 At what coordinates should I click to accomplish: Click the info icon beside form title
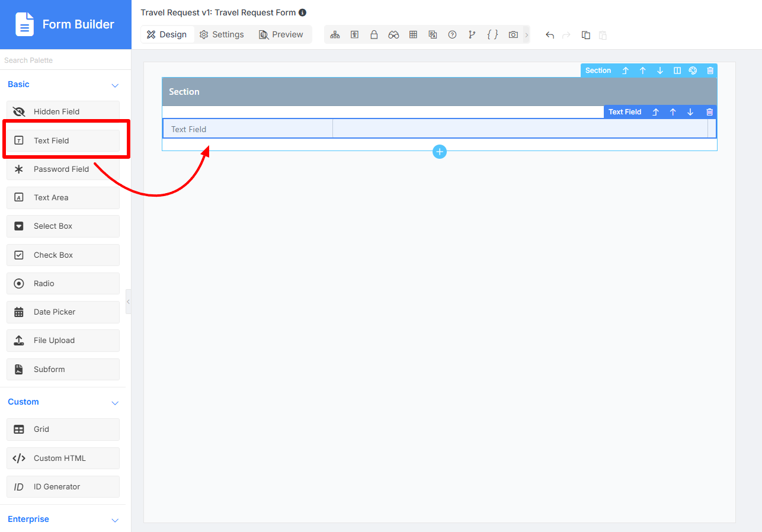pos(302,12)
